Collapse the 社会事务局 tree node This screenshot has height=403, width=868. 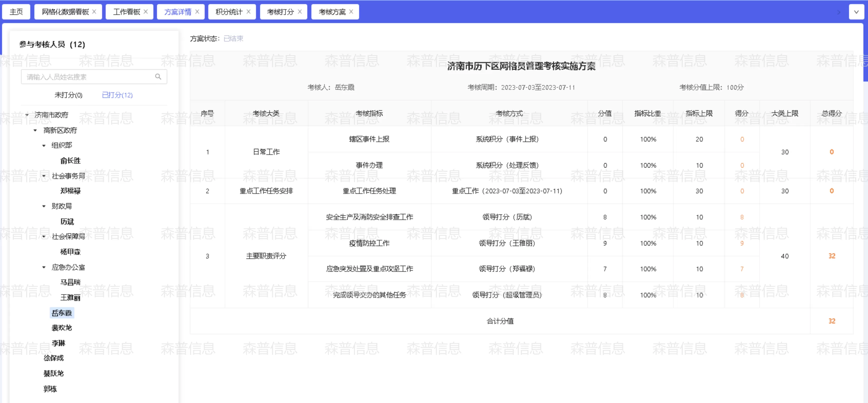click(x=44, y=176)
